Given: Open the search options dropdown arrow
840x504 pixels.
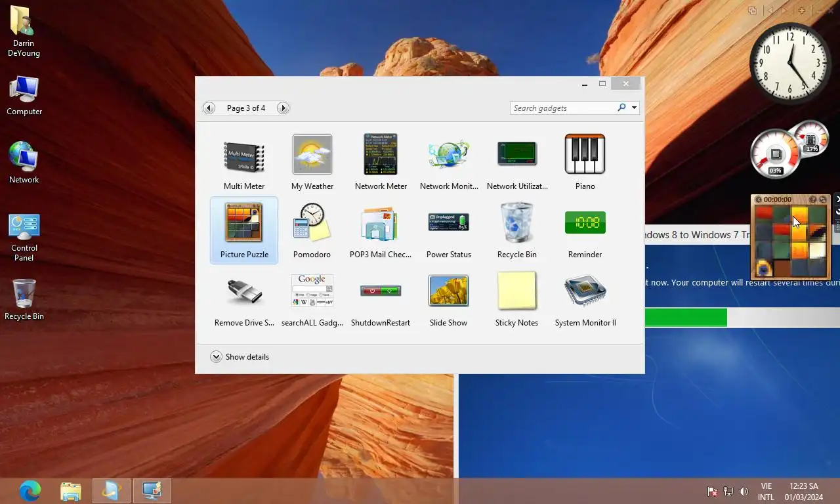Looking at the screenshot, I should (634, 108).
